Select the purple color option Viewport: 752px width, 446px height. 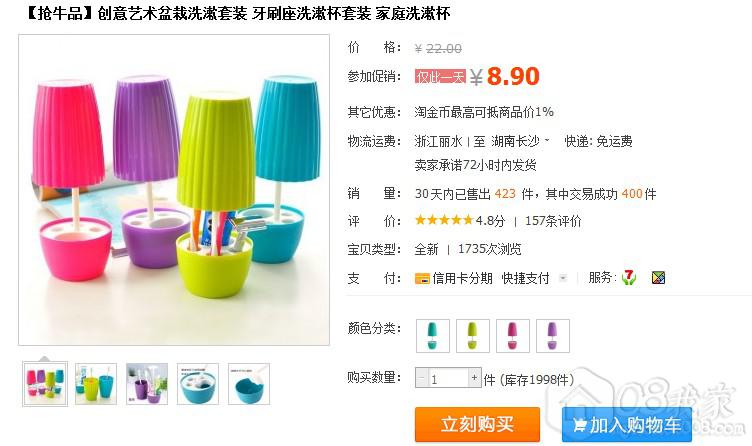(x=552, y=336)
